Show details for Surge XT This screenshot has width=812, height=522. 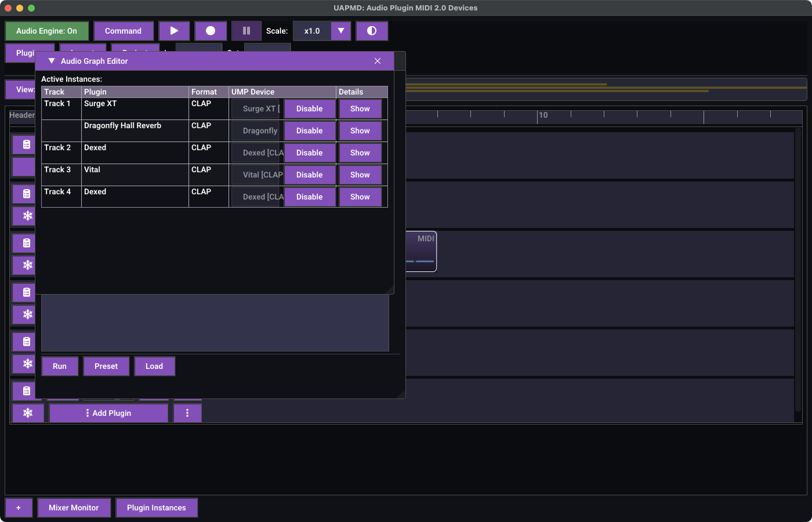tap(360, 108)
